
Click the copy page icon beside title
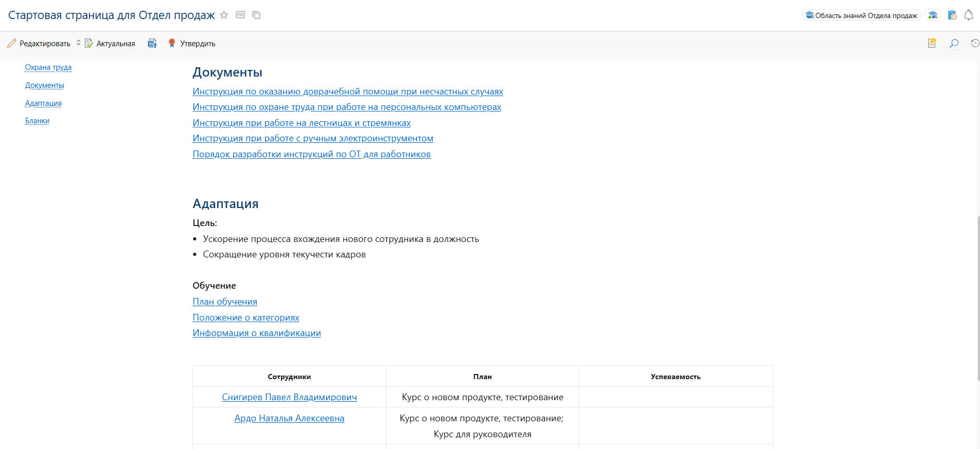[x=256, y=15]
